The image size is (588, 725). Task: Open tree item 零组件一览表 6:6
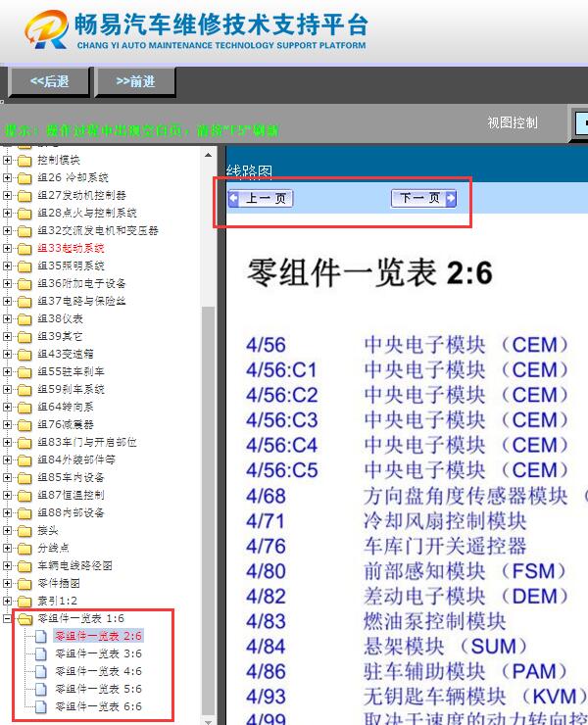pos(98,706)
